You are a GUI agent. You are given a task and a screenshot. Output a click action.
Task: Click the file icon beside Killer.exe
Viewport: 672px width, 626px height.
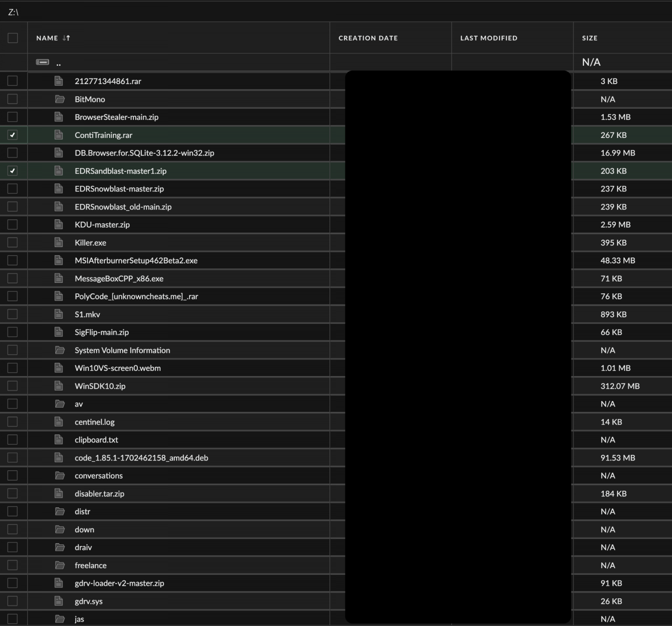(x=59, y=243)
